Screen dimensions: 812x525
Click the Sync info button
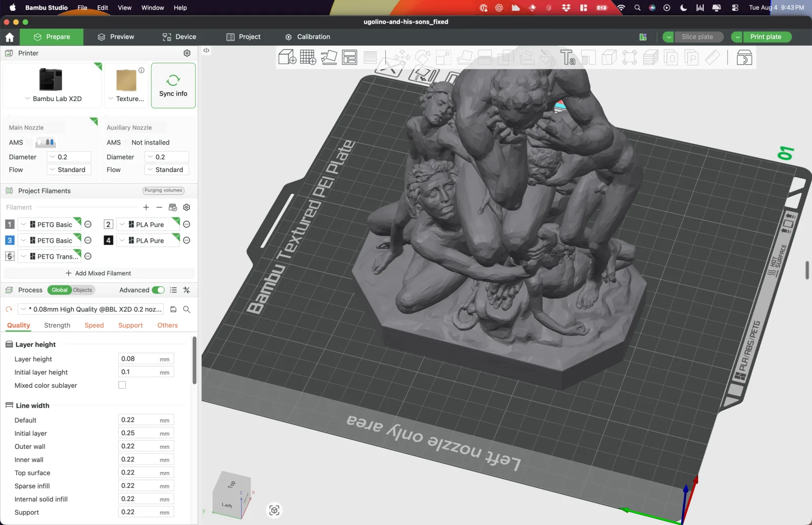[x=173, y=85]
